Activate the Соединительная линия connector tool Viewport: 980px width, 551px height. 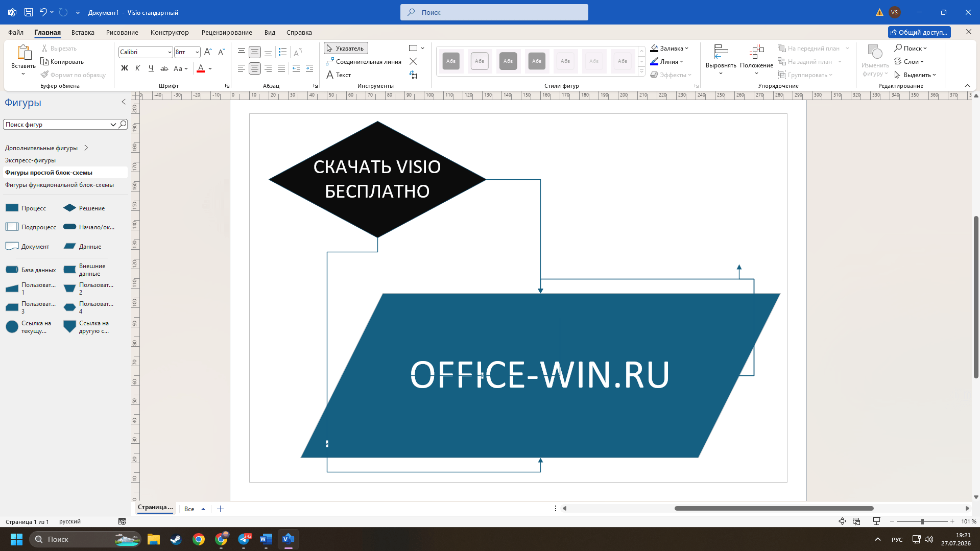(364, 62)
